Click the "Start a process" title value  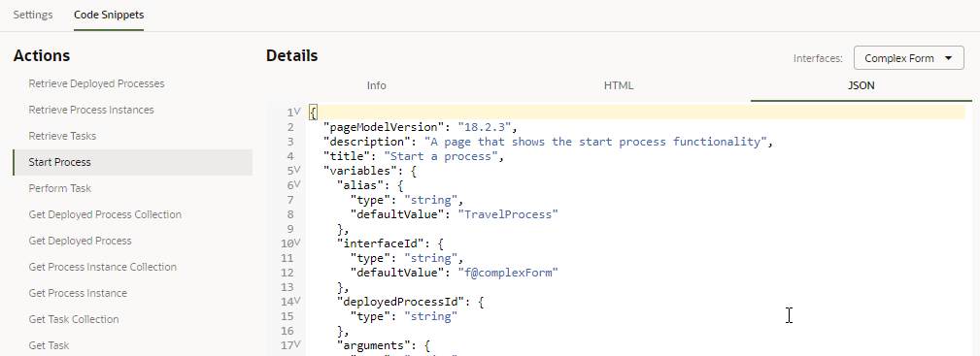(441, 156)
